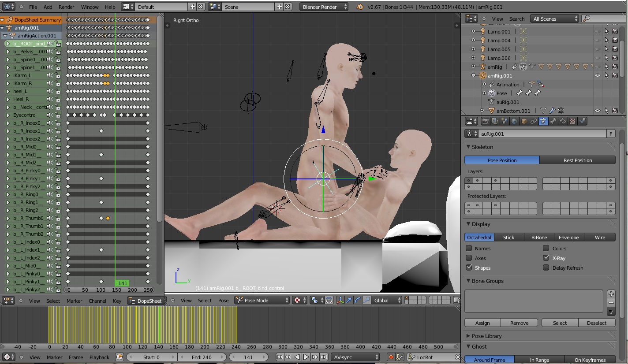Open the Help menu
Viewport: 628px width, 364px height.
[x=110, y=7]
